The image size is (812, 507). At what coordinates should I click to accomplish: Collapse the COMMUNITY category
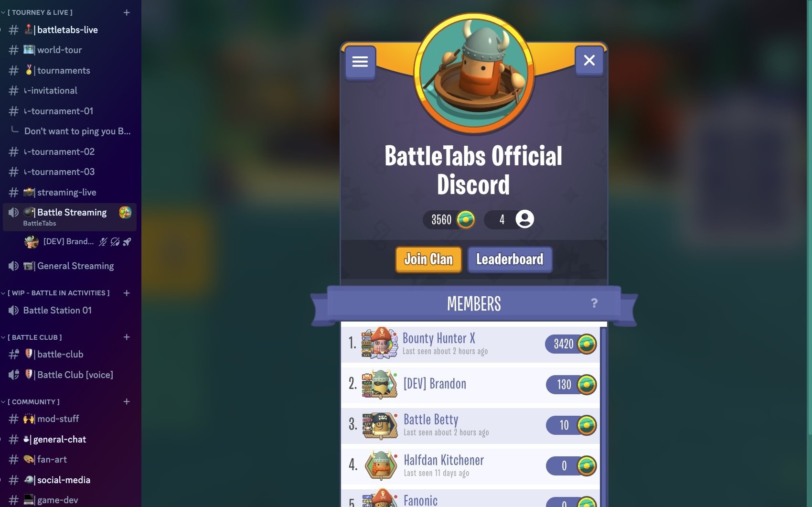pos(31,402)
